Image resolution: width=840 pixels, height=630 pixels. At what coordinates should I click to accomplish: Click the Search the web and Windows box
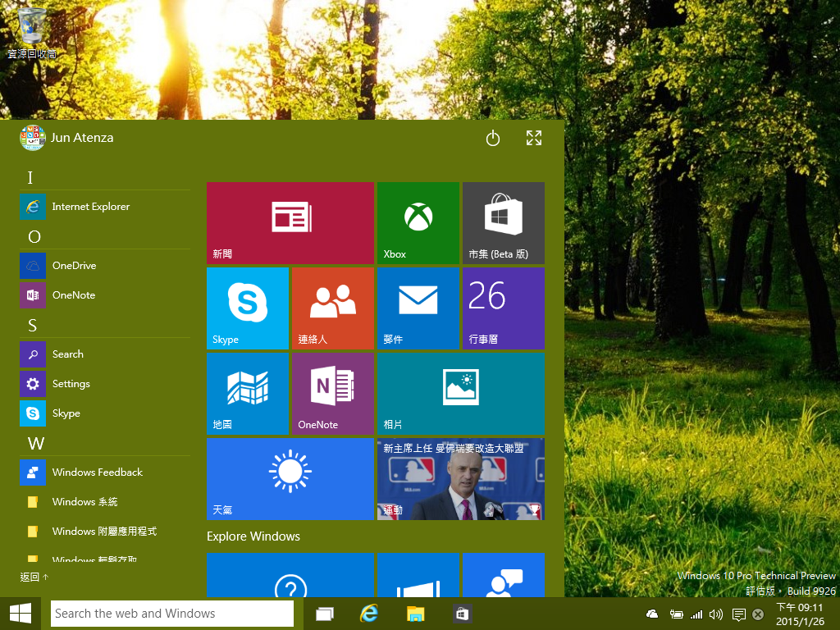pos(172,614)
